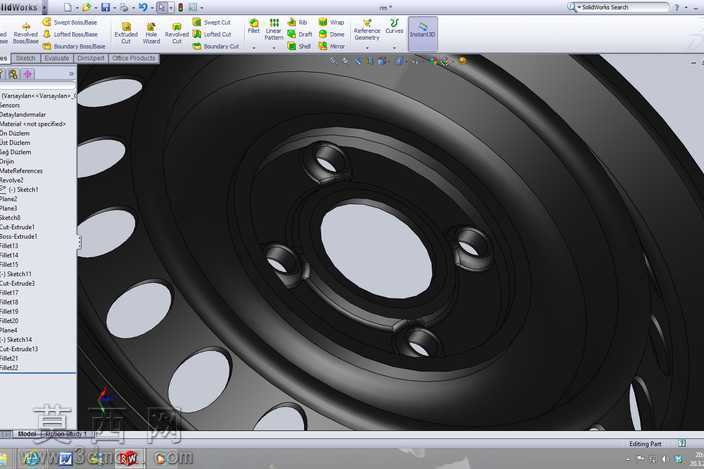The height and width of the screenshot is (469, 704).
Task: Select Boss-Extrude1 in the feature tree
Action: [18, 237]
